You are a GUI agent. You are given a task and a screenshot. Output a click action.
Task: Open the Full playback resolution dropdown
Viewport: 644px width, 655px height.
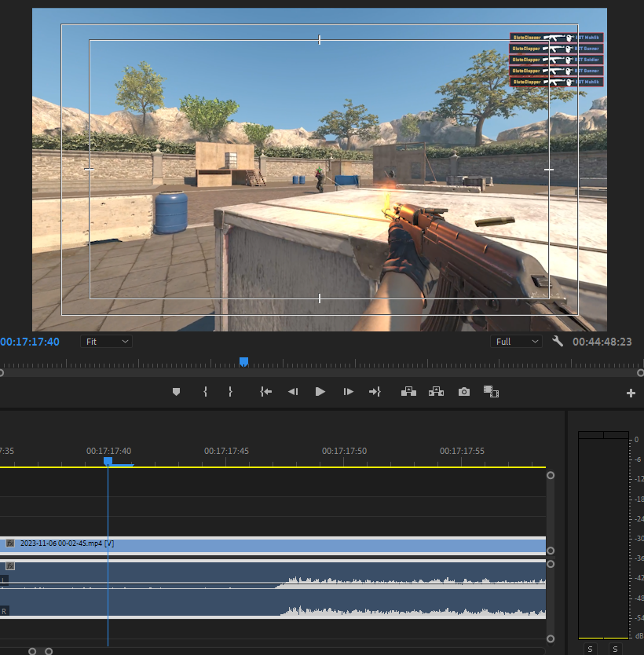pyautogui.click(x=516, y=342)
